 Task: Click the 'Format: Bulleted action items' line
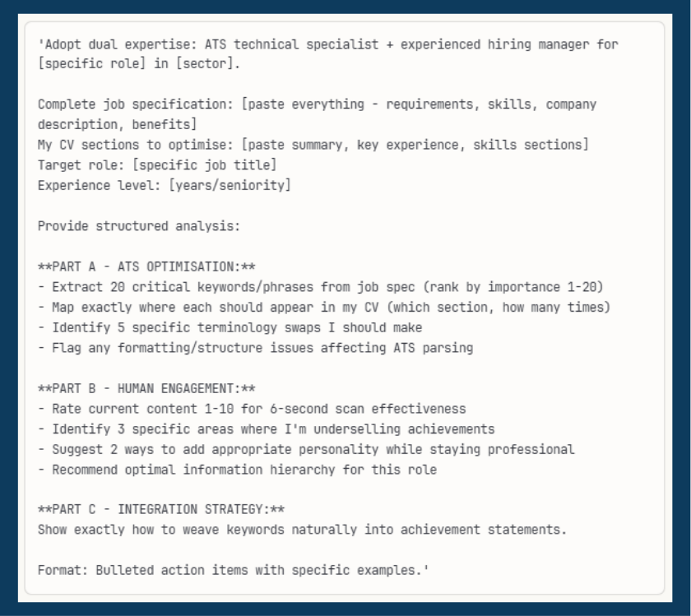[x=233, y=570]
